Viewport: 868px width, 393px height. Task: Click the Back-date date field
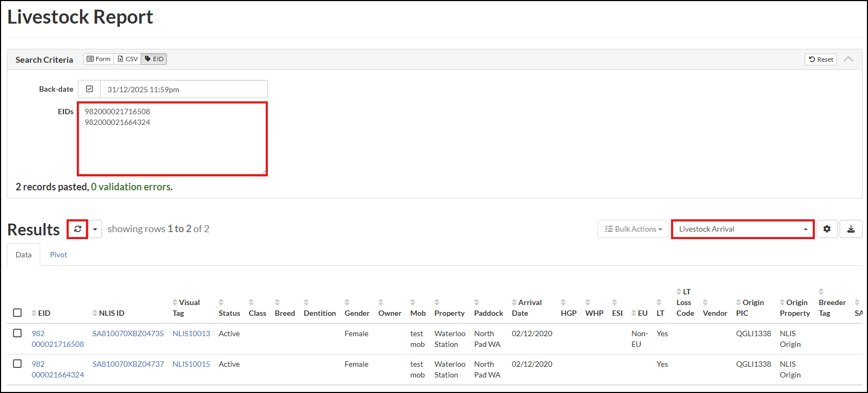click(x=184, y=89)
